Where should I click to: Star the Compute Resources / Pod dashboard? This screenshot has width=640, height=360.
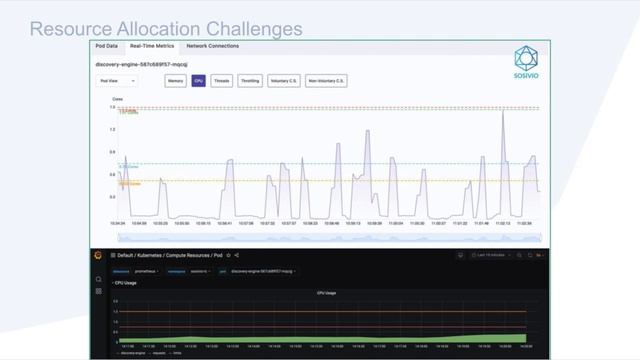pos(229,256)
